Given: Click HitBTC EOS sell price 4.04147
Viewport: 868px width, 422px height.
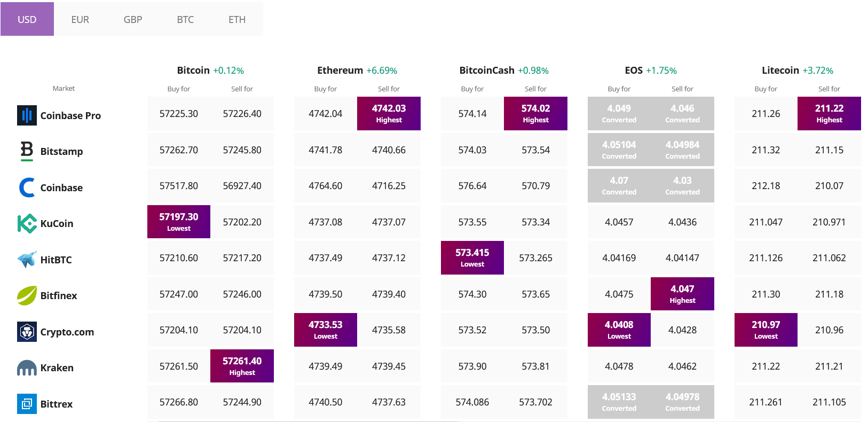Looking at the screenshot, I should coord(682,258).
